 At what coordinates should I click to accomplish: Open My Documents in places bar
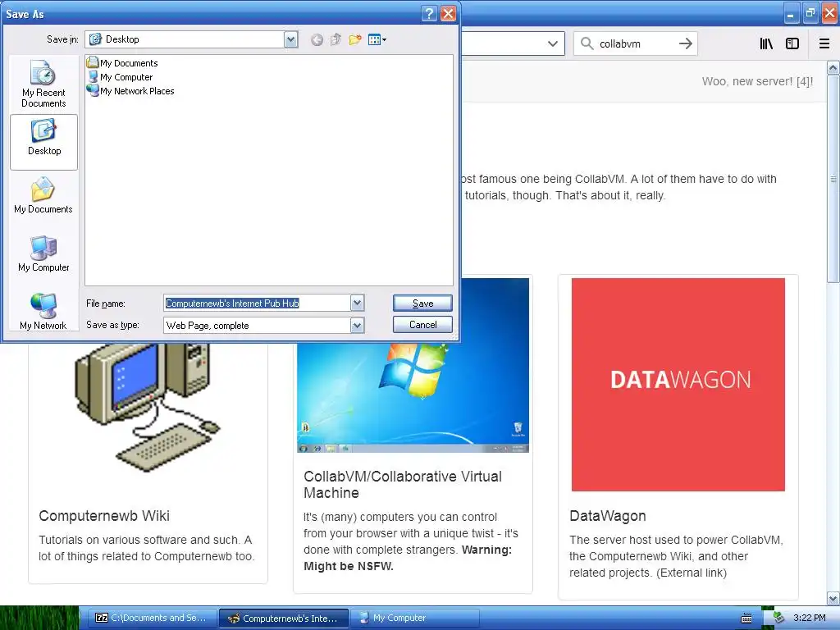pos(43,195)
